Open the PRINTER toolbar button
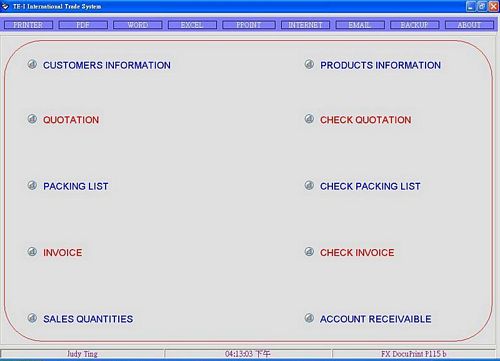This screenshot has width=500, height=361. tap(28, 25)
